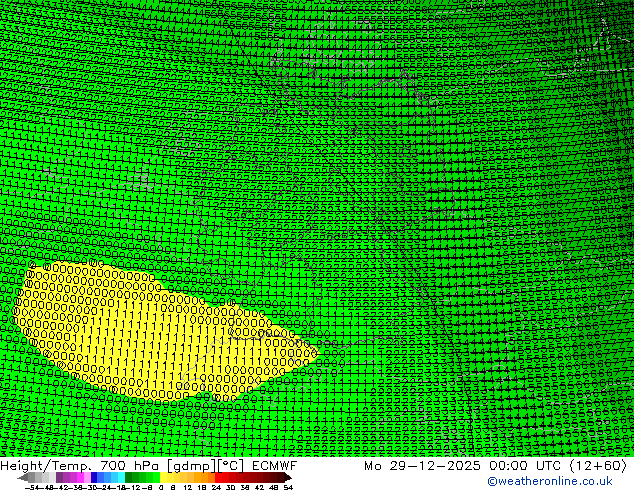
Task: Open the weatheronline.co.uk copyright link
Action: (x=550, y=481)
